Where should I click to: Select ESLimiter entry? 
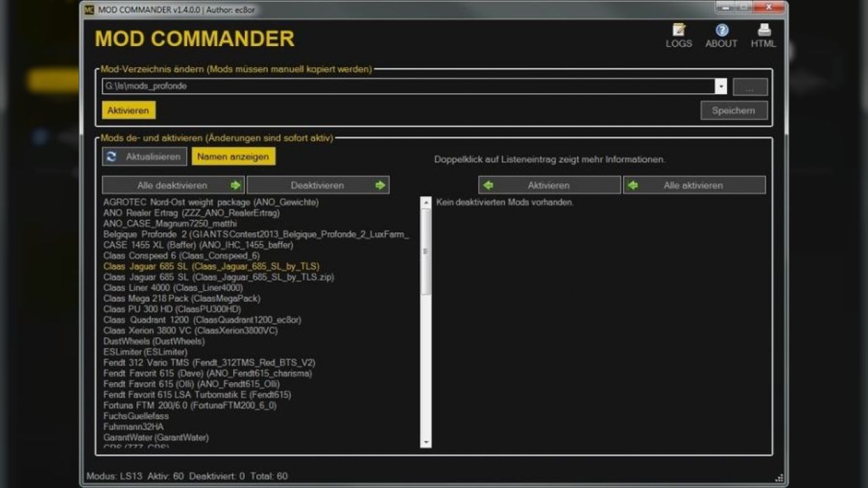tap(145, 352)
